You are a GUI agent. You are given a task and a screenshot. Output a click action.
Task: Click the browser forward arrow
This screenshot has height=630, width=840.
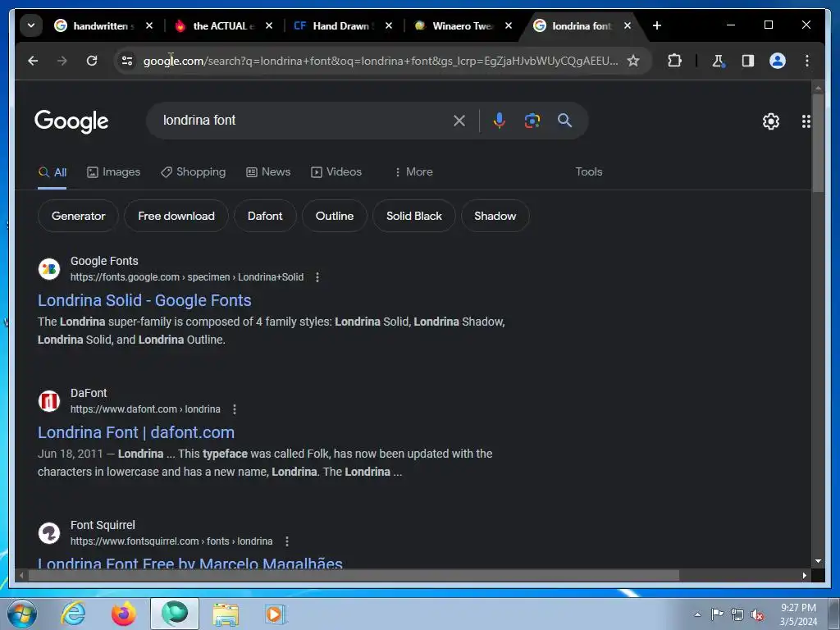click(62, 61)
